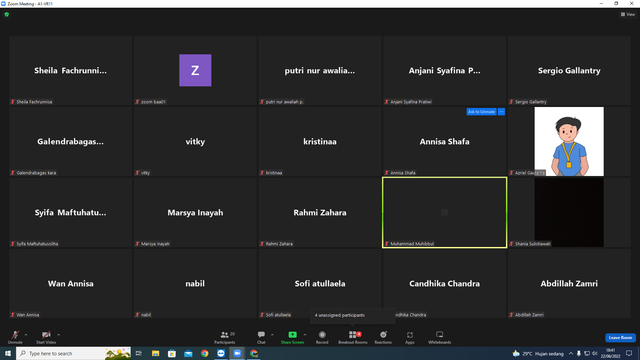
Task: Select Shania Sulistiawati's black video tile
Action: 569,213
